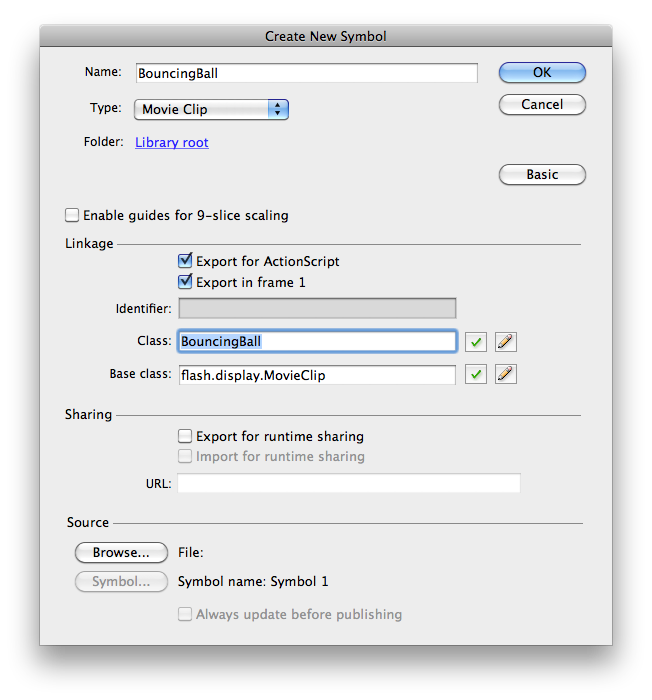Toggle Import for runtime sharing checkbox
Viewport: 652px width, 700px height.
[185, 456]
